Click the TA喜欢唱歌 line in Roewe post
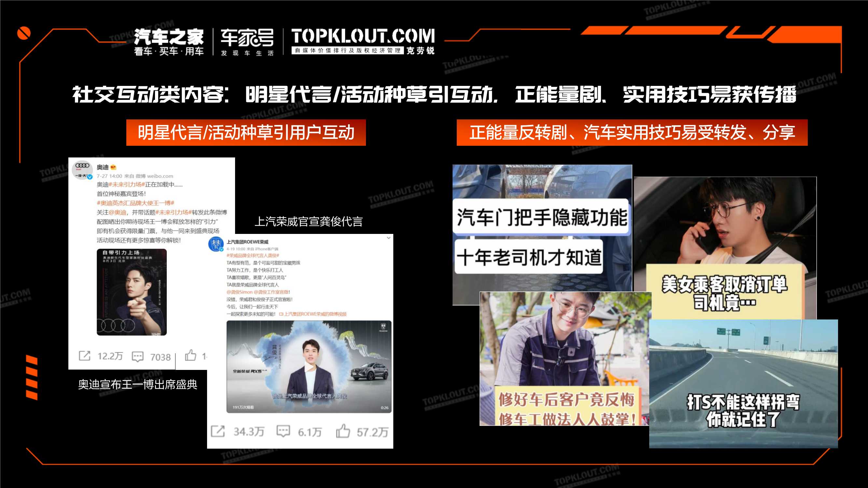The height and width of the screenshot is (488, 868). point(256,278)
